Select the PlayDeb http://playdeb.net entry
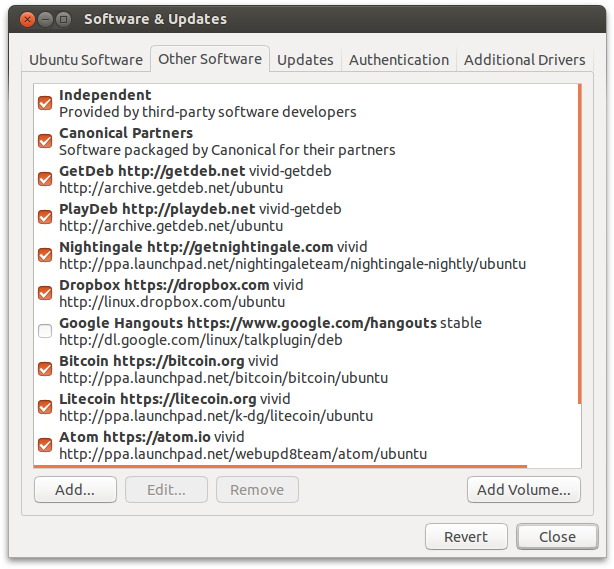Image resolution: width=614 pixels, height=569 pixels. tap(200, 217)
